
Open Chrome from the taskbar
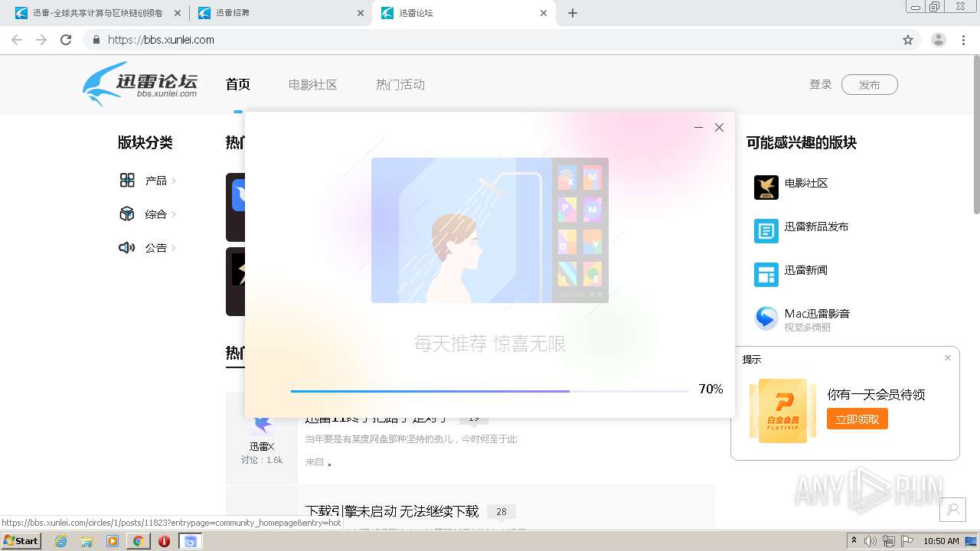point(139,541)
